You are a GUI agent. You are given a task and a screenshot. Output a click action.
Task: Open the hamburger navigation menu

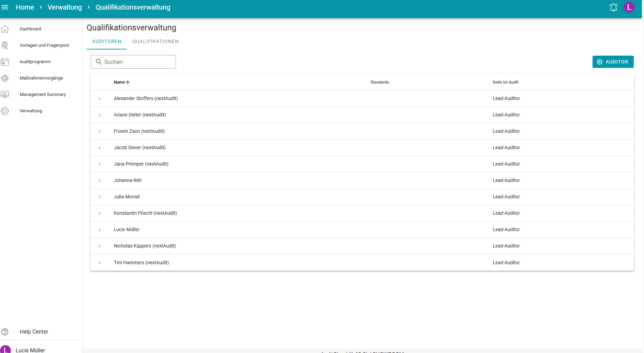[x=5, y=7]
